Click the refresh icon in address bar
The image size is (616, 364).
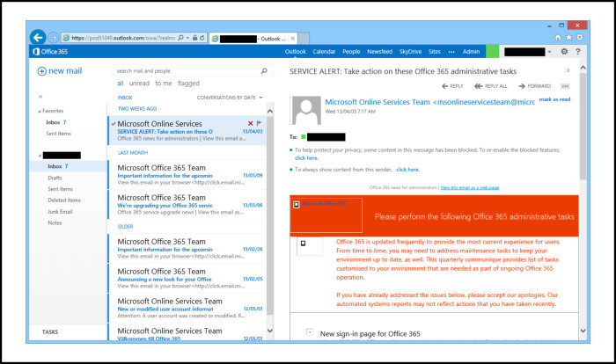click(x=202, y=38)
